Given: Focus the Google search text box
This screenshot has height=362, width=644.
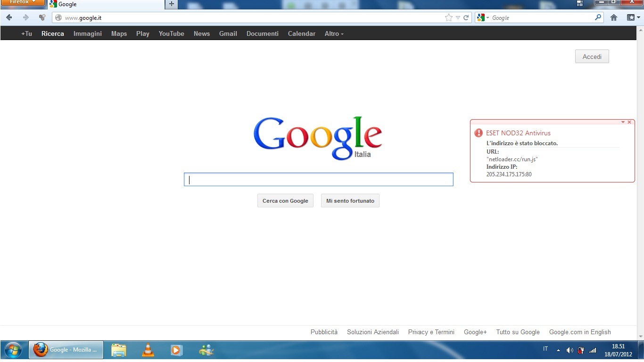Looking at the screenshot, I should 319,180.
